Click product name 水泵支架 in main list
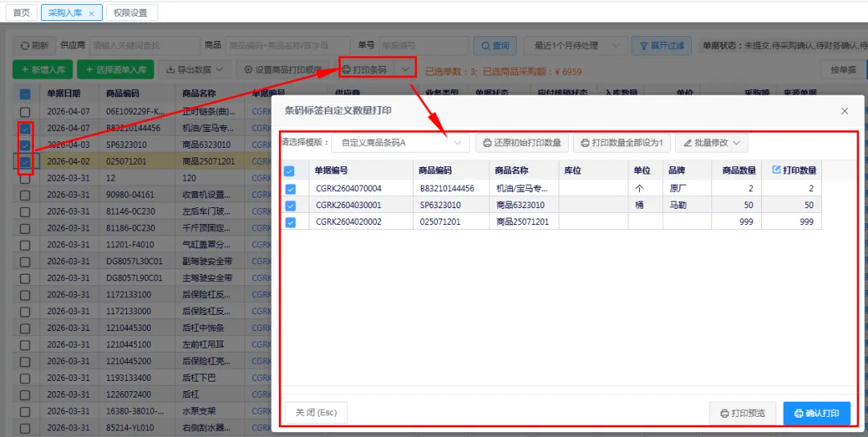The width and height of the screenshot is (868, 437). coord(199,411)
